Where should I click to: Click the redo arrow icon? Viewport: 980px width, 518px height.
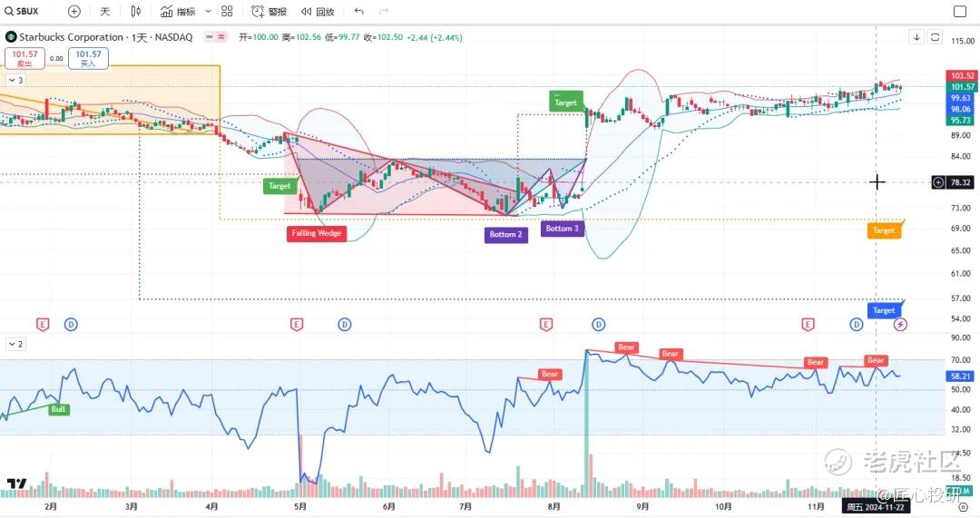point(384,11)
